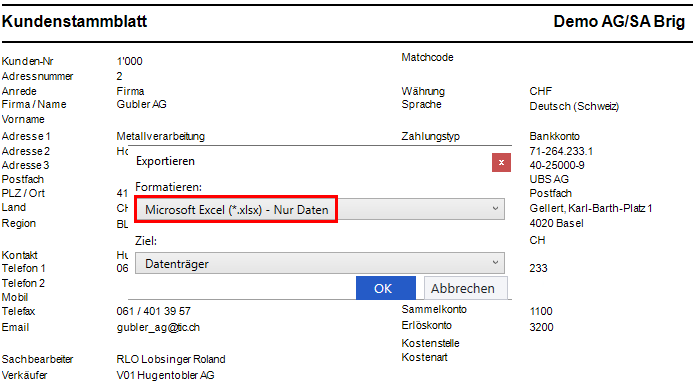Screen dimensions: 693x385
Task: Open the Formatieren combo box showing Microsoft Excel
Action: tap(320, 210)
